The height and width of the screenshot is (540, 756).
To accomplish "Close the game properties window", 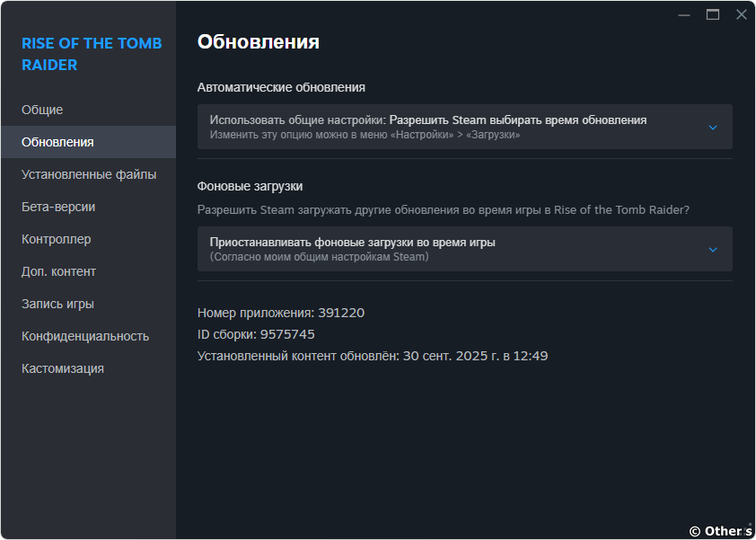I will click(x=741, y=14).
